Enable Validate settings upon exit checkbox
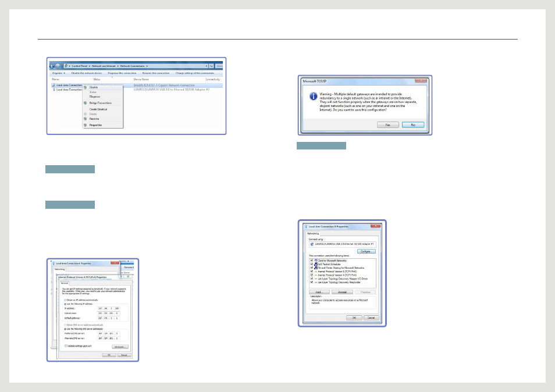This screenshot has width=555, height=392. (66, 346)
